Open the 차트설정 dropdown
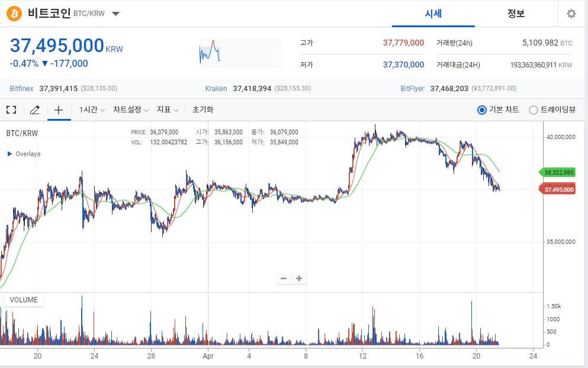 (x=131, y=110)
